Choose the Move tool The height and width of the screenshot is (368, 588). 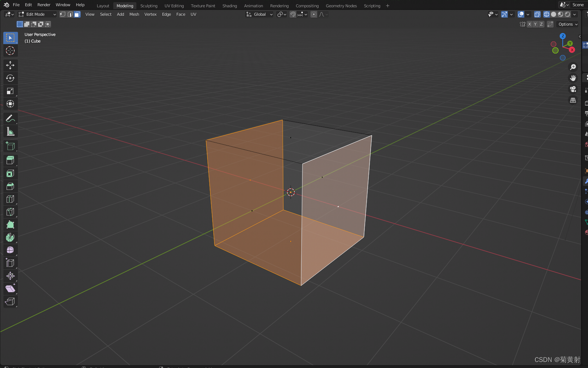10,65
